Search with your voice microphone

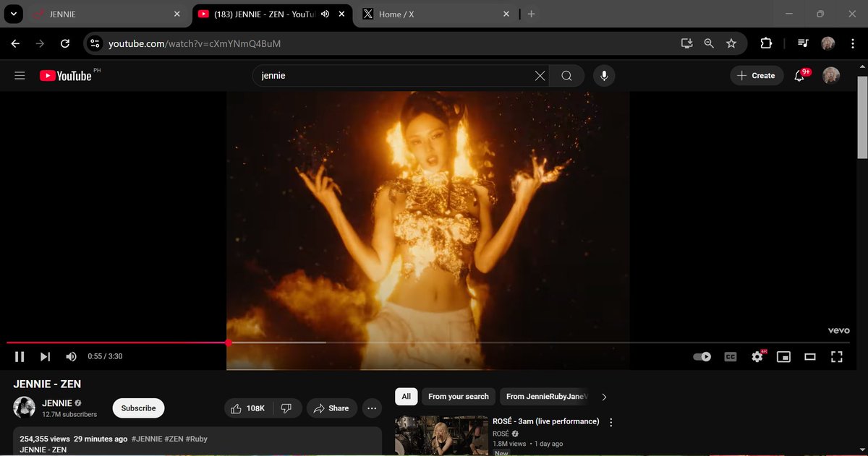tap(604, 75)
